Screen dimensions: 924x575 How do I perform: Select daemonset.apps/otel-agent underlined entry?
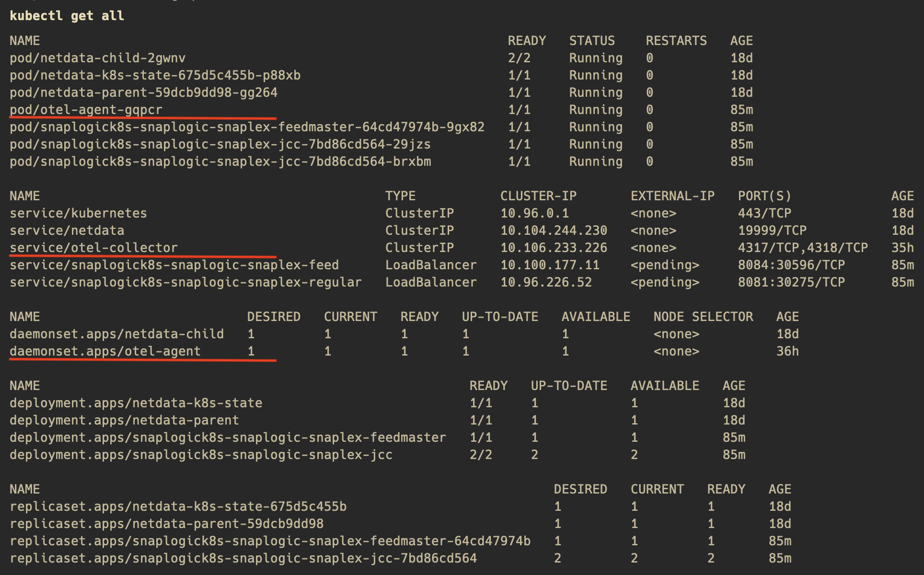point(105,351)
